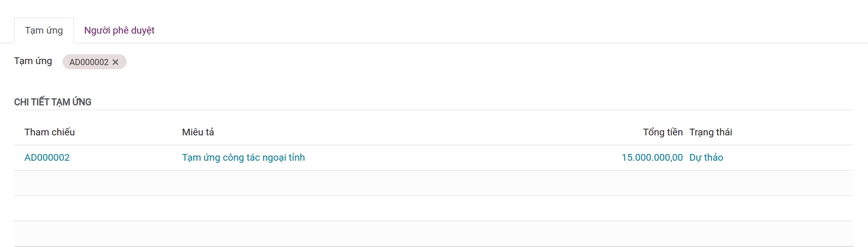This screenshot has width=868, height=247.
Task: Select the middle empty table row
Action: point(433,208)
